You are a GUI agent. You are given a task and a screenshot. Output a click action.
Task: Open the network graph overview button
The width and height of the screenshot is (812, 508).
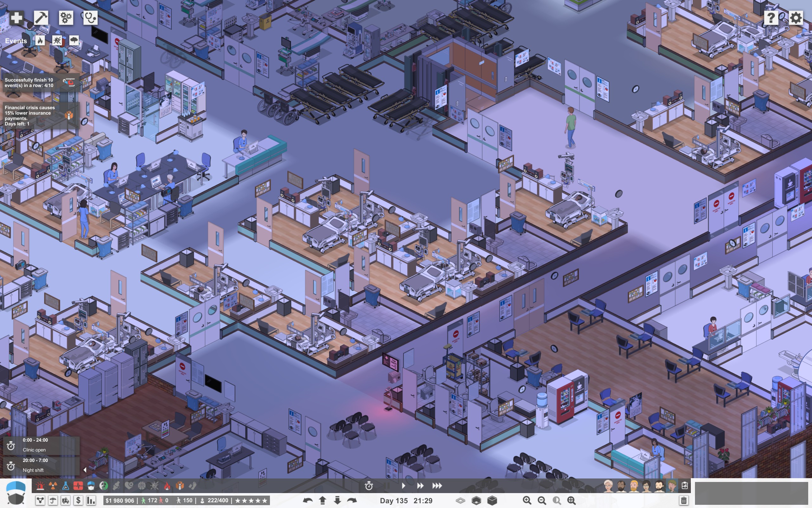coord(40,500)
